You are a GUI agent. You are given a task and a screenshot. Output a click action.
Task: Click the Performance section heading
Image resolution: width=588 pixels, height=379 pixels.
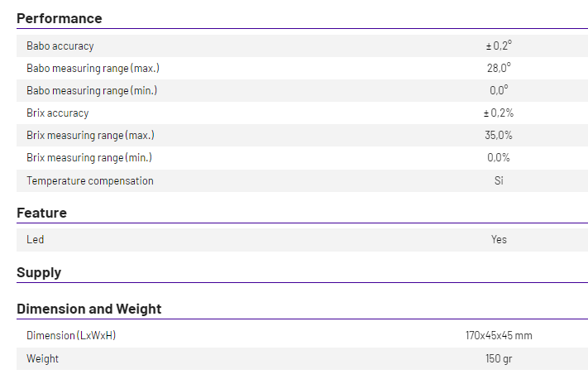(60, 18)
